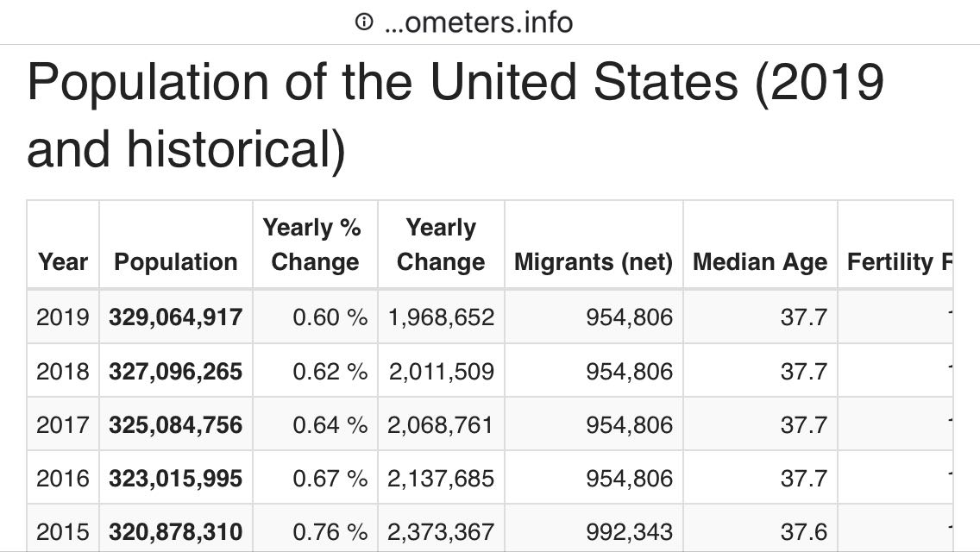Click the 2018 population value 327,096,265
Image resolution: width=980 pixels, height=552 pixels.
point(176,371)
